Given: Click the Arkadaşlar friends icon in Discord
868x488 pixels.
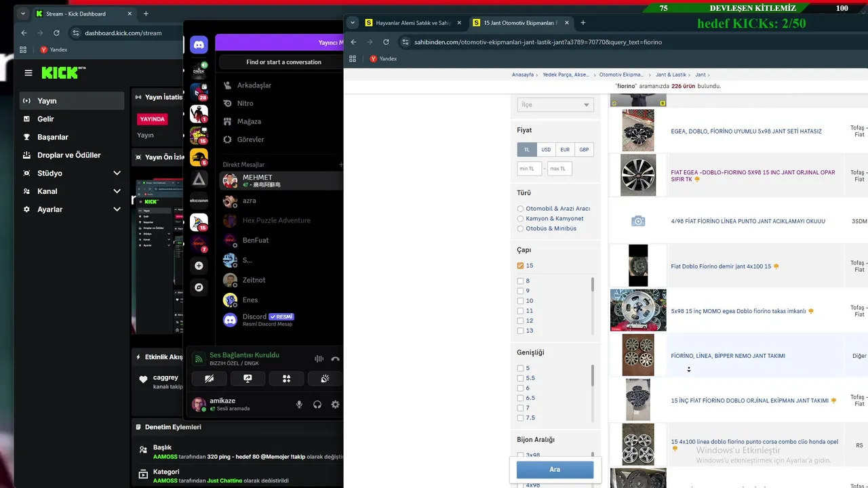Looking at the screenshot, I should (x=228, y=85).
